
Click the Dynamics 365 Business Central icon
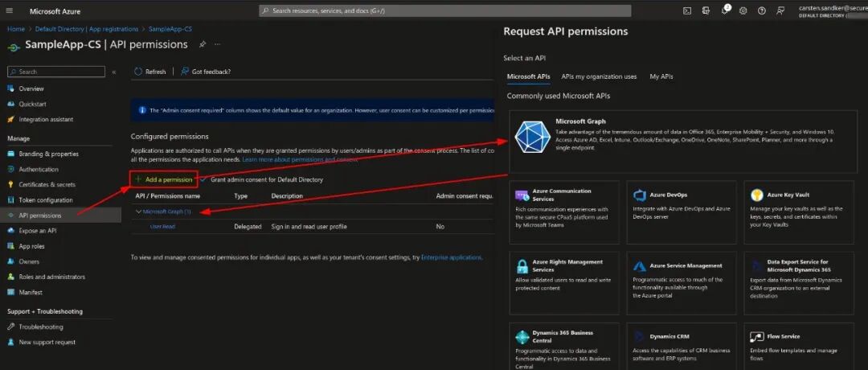click(522, 337)
